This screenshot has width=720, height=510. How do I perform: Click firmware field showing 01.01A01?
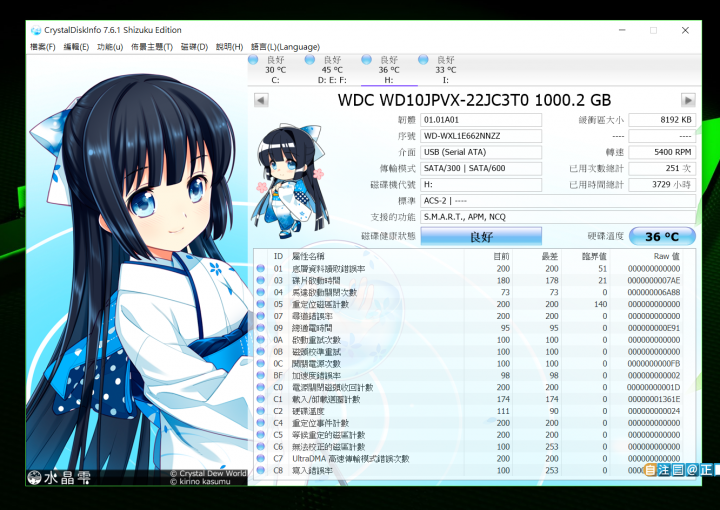tap(481, 120)
